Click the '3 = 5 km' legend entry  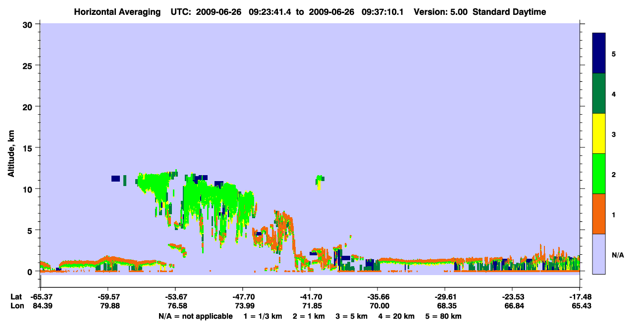pos(351,316)
